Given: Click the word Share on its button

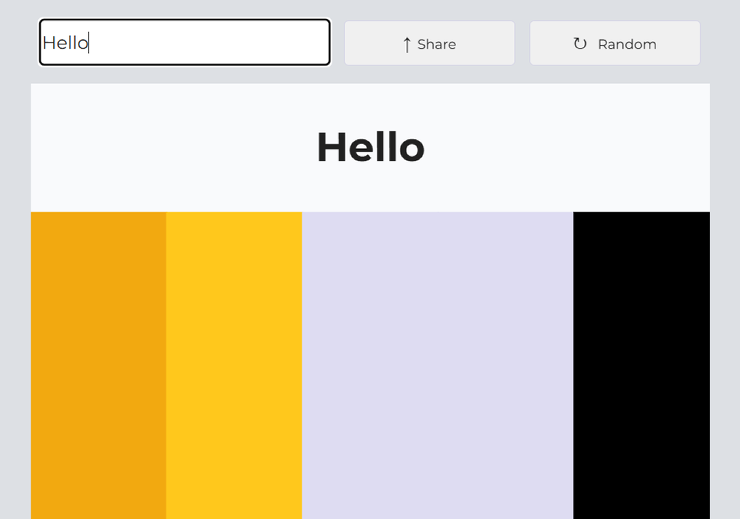Looking at the screenshot, I should pos(437,44).
